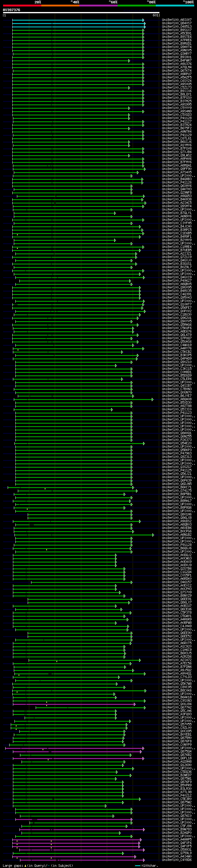Screen dimensions: 197x868
Task: Select the label UniRef100_A5AZF5
Action: pos(177,78)
